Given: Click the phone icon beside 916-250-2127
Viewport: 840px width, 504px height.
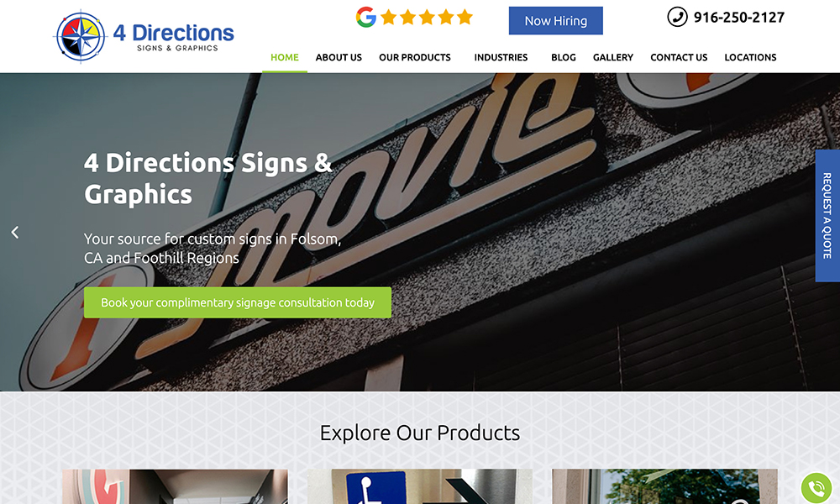Looking at the screenshot, I should [677, 17].
